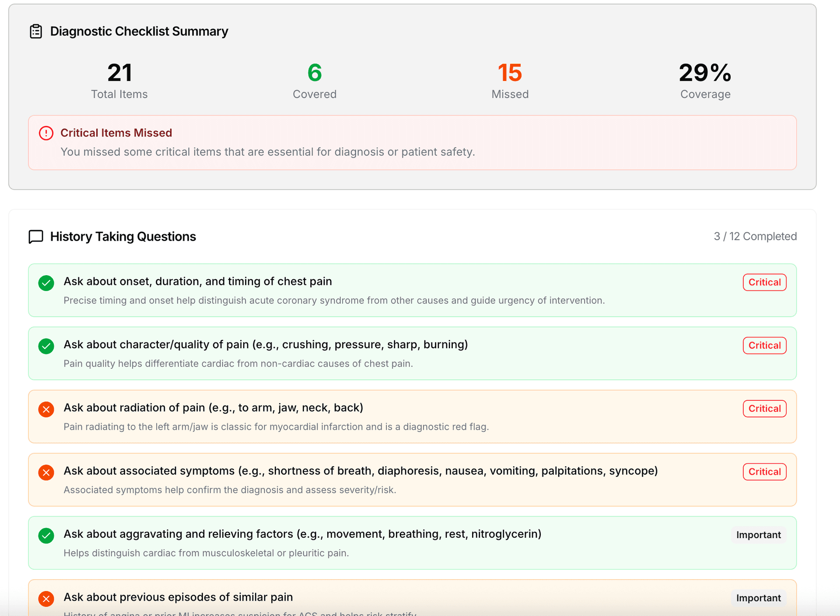Click Critical badge on radiation of pain item
840x616 pixels.
[x=764, y=409]
